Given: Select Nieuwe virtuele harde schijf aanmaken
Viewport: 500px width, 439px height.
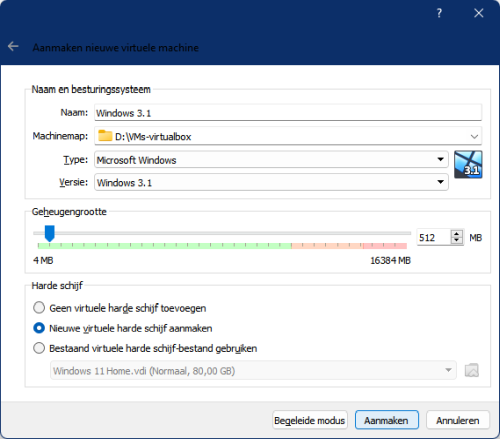Looking at the screenshot, I should tap(122, 328).
